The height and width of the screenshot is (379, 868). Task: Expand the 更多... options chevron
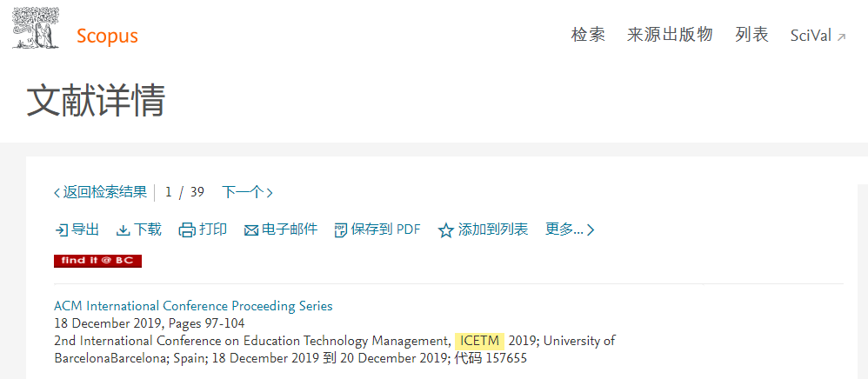point(591,230)
